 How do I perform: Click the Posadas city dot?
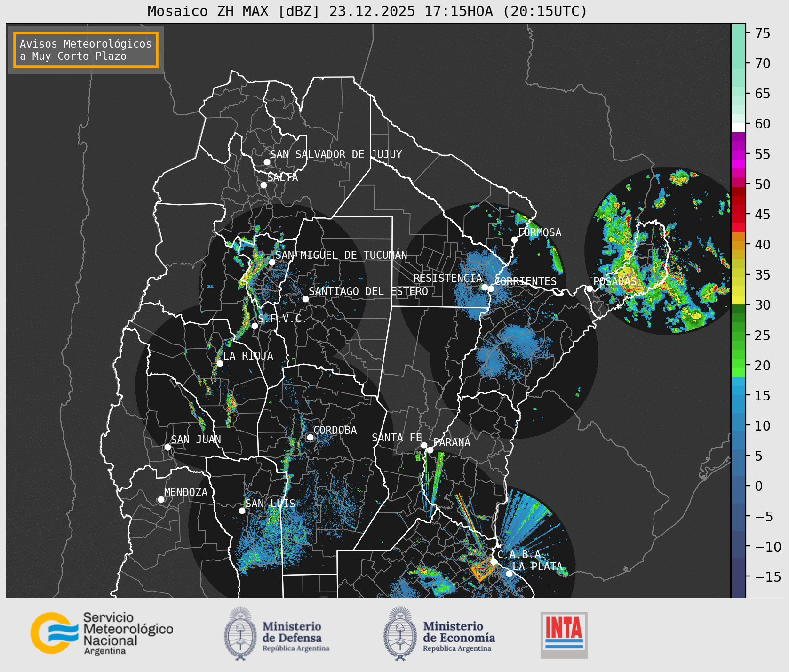pyautogui.click(x=590, y=288)
